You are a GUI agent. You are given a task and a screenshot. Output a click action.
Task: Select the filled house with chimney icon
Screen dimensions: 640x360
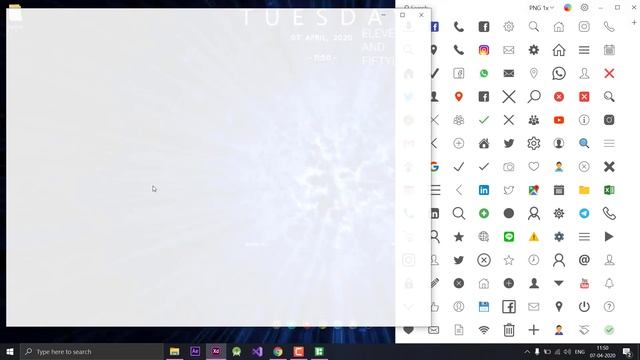(x=484, y=143)
